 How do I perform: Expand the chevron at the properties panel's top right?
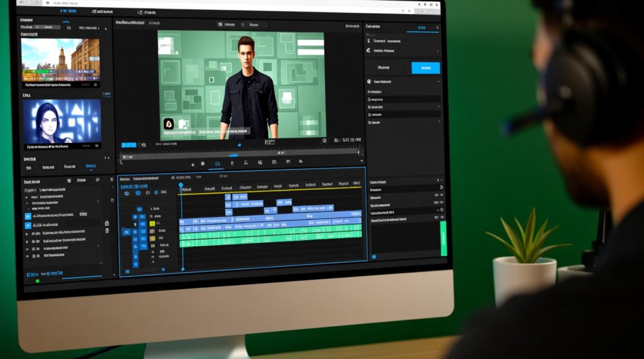[x=437, y=28]
